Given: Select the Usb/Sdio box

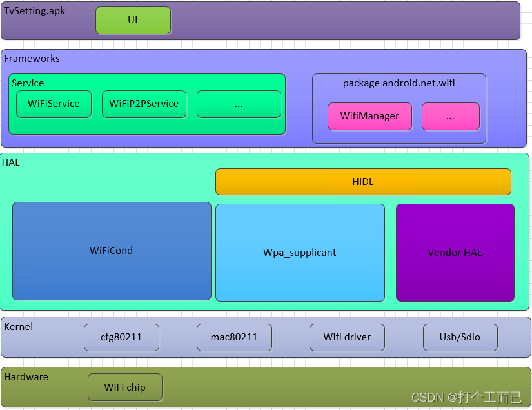Looking at the screenshot, I should [460, 337].
